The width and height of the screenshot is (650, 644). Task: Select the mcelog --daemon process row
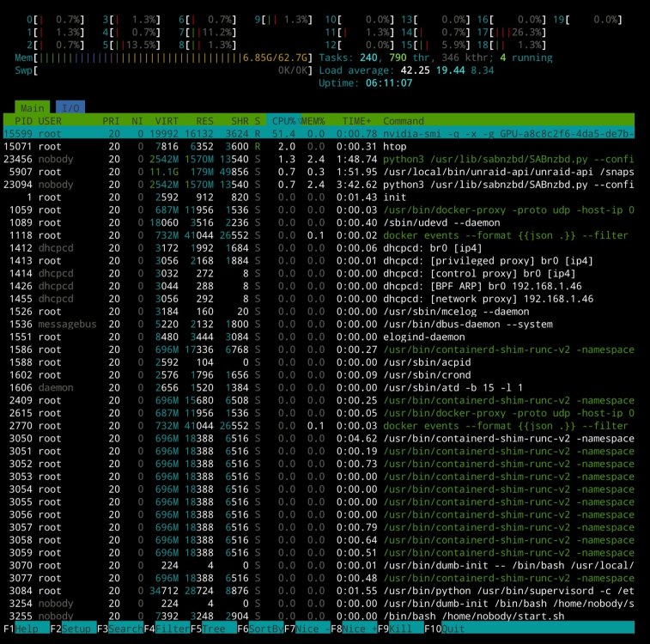pyautogui.click(x=319, y=311)
